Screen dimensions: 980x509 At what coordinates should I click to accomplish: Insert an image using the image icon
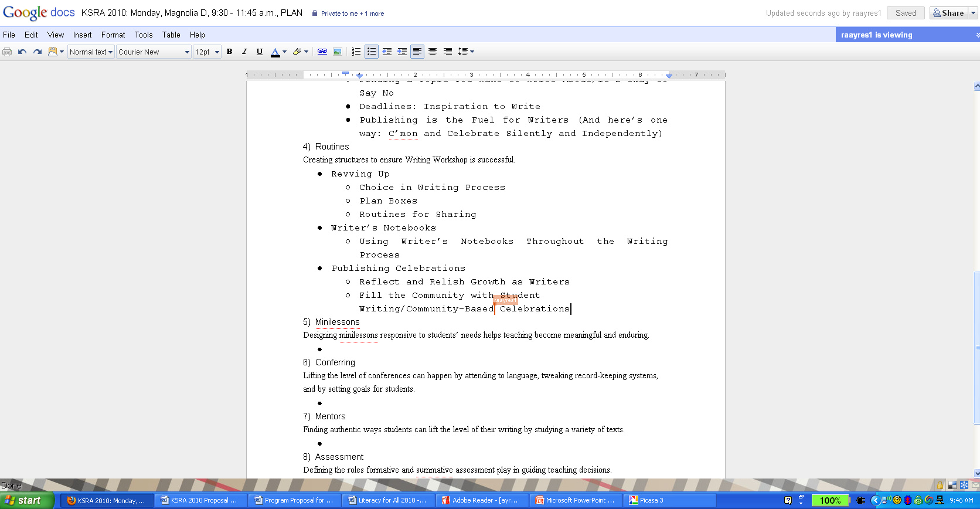coord(338,52)
